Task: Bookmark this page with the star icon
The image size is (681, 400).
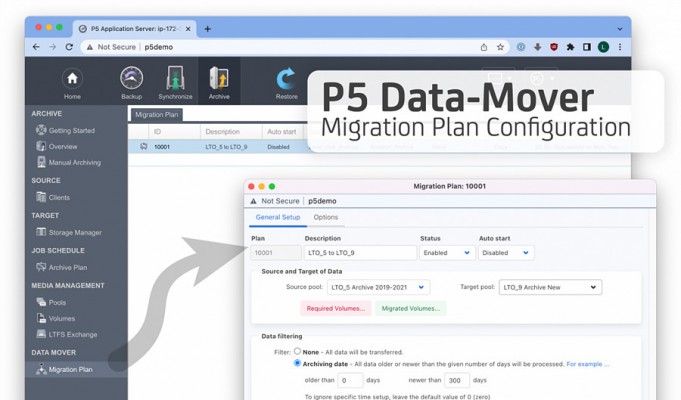Action: pos(500,47)
